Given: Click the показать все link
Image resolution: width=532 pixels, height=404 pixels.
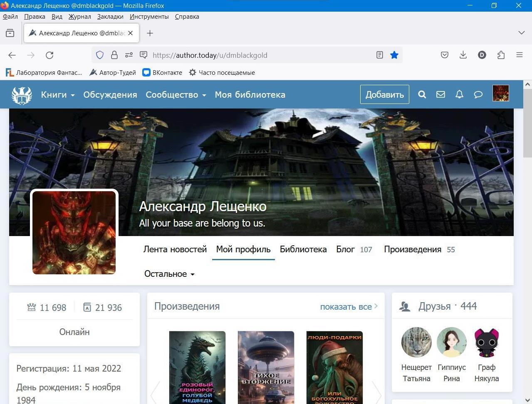Looking at the screenshot, I should click(348, 307).
